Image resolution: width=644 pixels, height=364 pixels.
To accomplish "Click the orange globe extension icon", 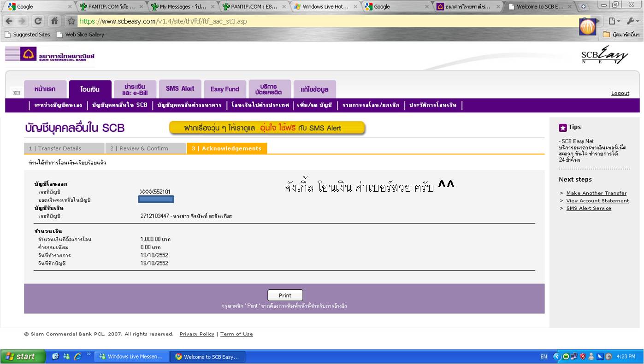I will [x=587, y=26].
